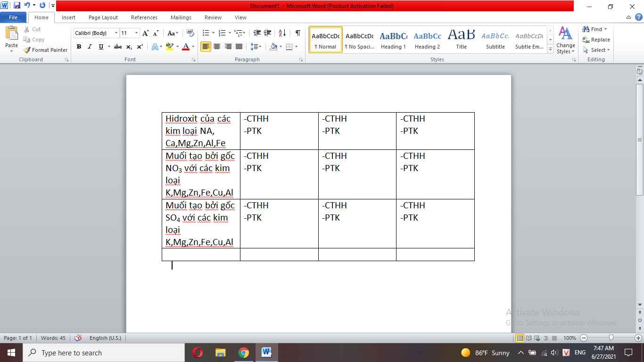Click the zoom slider handle
Screen dimensions: 644x362
click(611, 338)
